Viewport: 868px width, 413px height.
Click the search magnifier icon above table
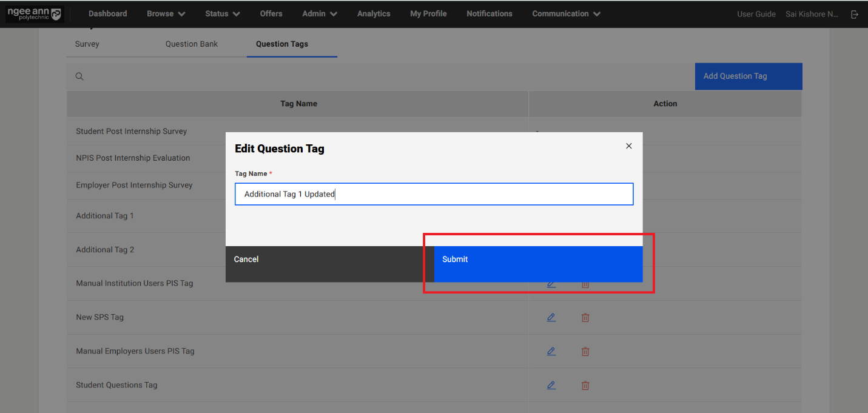[x=79, y=76]
